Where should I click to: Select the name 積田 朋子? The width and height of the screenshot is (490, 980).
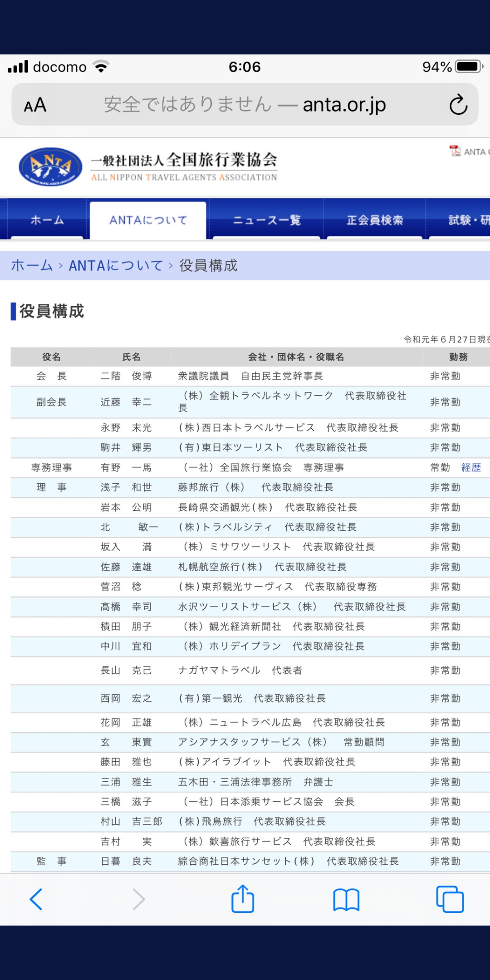point(126,627)
